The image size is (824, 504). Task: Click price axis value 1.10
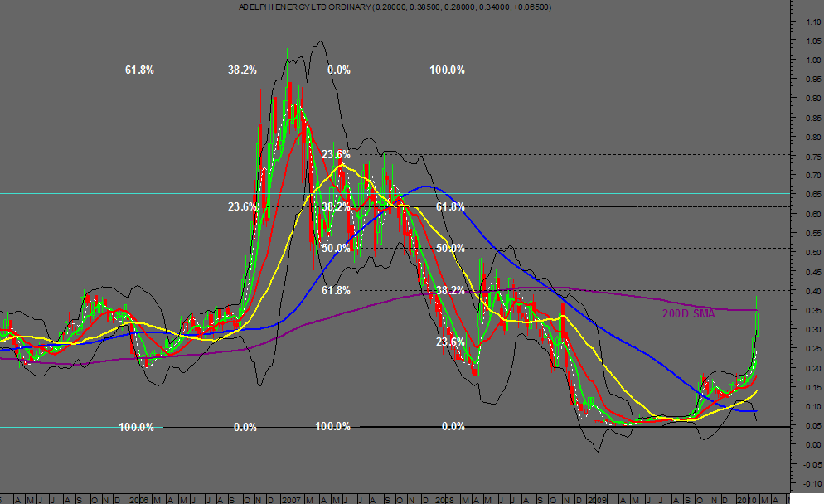click(813, 22)
